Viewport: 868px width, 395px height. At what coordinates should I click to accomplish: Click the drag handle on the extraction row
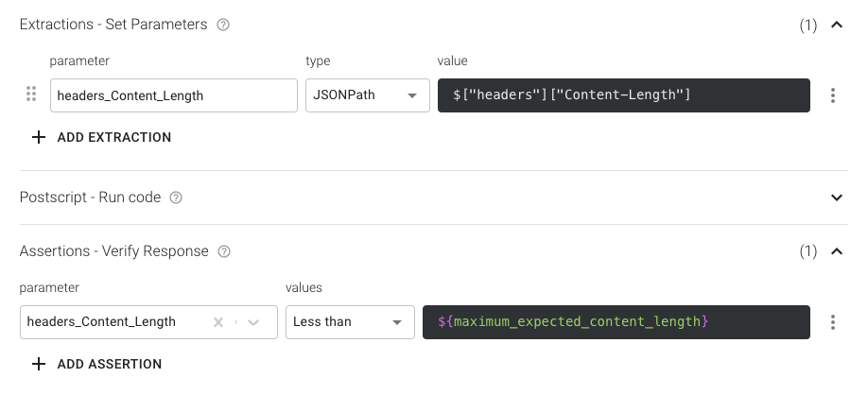tap(31, 94)
